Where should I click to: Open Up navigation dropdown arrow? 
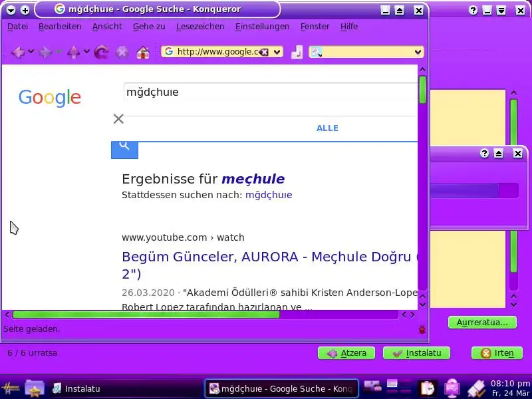[86, 52]
